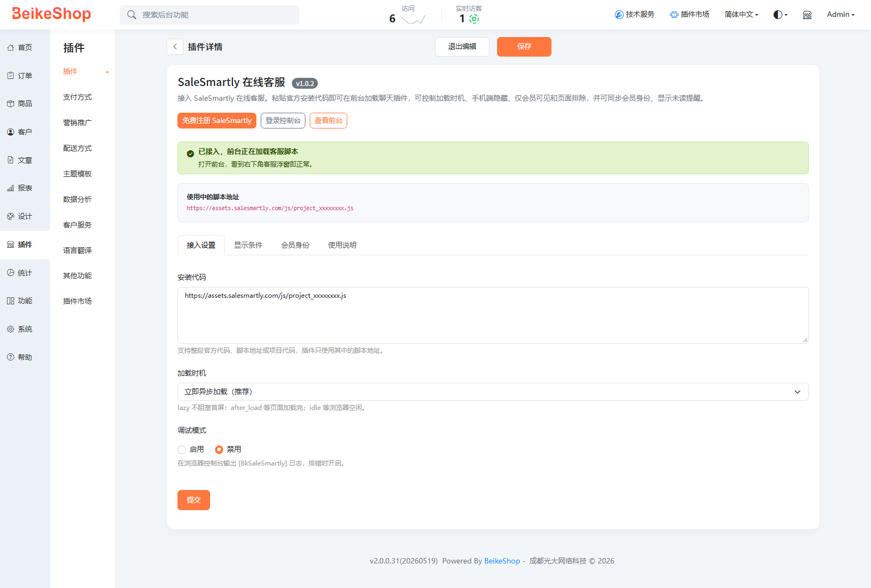The height and width of the screenshot is (588, 871).
Task: Open the theme mode half-circle dropdown
Action: (x=781, y=15)
